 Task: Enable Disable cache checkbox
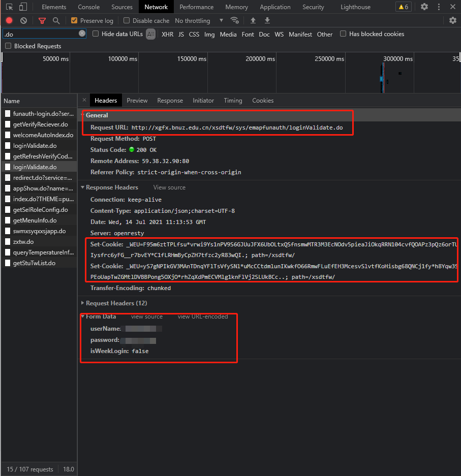[127, 20]
